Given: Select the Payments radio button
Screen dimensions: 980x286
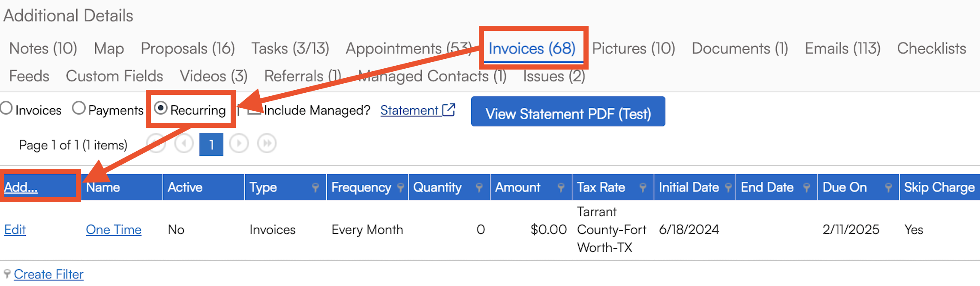Looking at the screenshot, I should pos(79,108).
